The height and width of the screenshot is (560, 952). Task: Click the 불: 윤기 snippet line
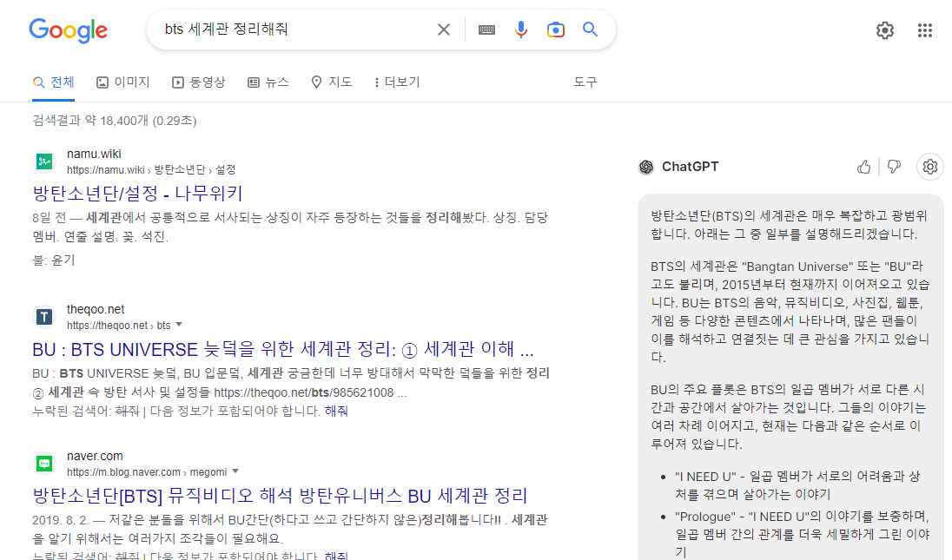[x=54, y=260]
